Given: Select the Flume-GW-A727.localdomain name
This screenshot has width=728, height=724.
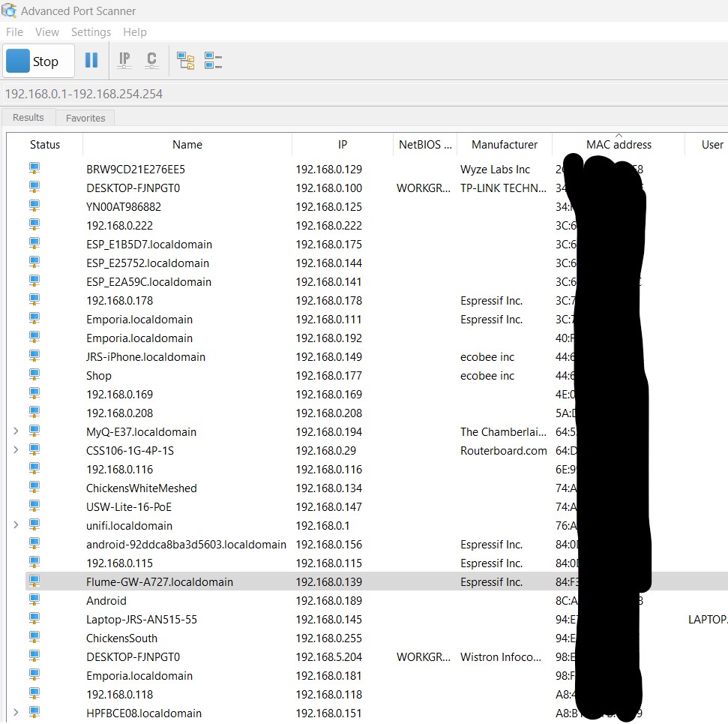Looking at the screenshot, I should pos(160,581).
